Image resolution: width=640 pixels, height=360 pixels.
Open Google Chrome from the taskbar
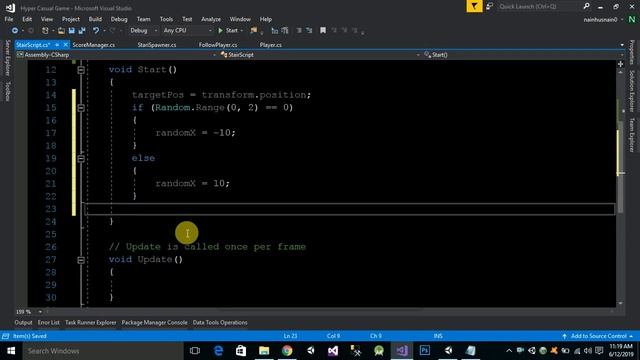pos(287,351)
